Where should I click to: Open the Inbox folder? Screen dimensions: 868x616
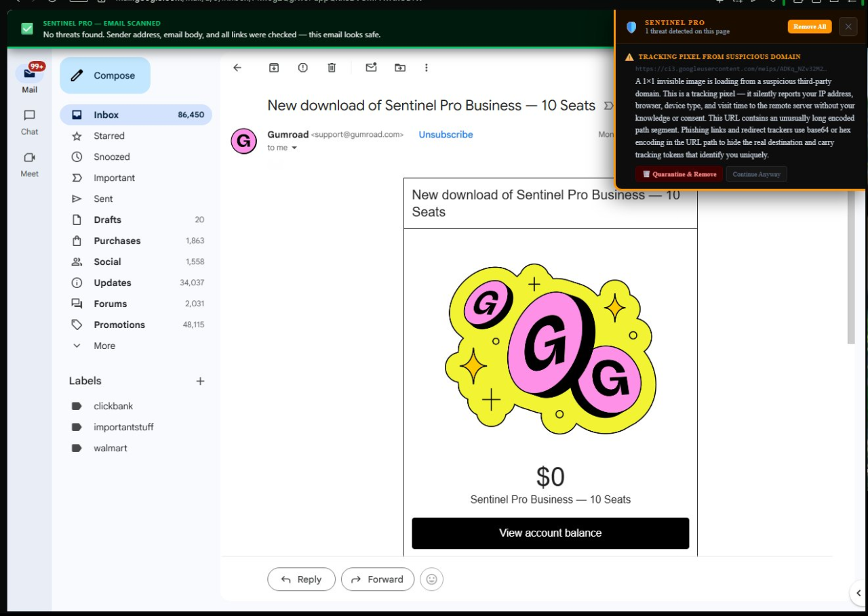(x=136, y=115)
